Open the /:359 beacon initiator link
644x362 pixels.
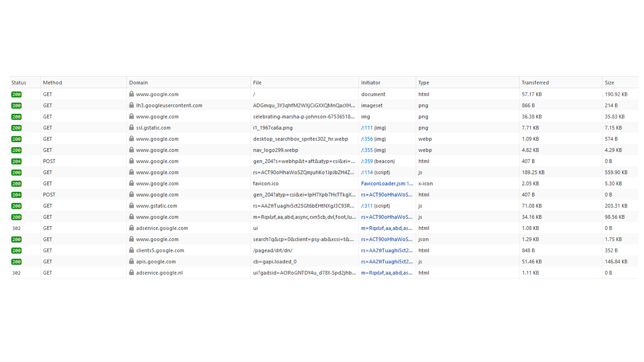tap(367, 161)
